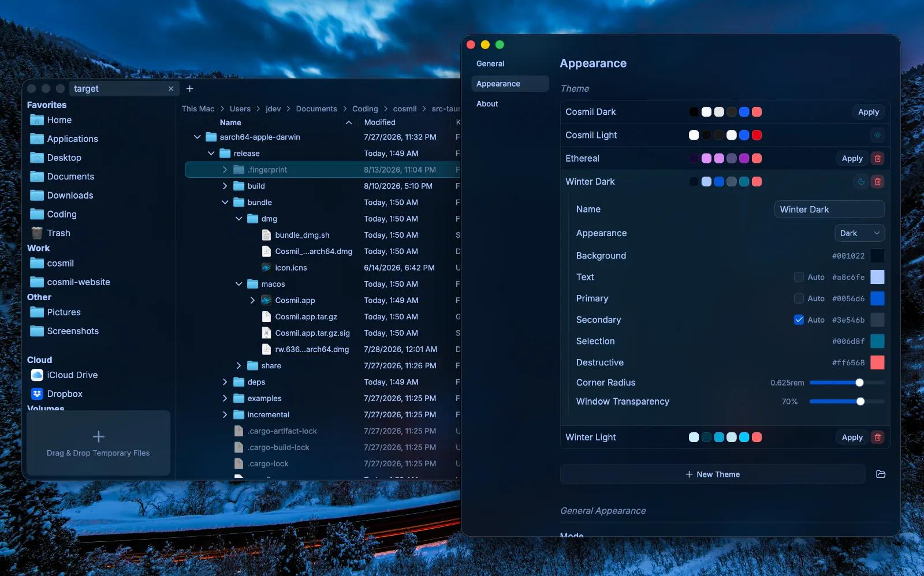
Task: Sort files by the Modified column header
Action: pos(379,122)
